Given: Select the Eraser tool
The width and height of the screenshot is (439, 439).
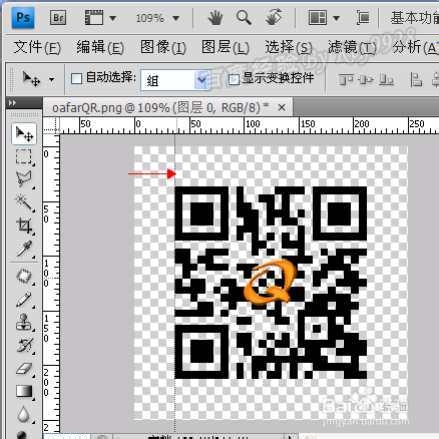Looking at the screenshot, I should point(24,369).
